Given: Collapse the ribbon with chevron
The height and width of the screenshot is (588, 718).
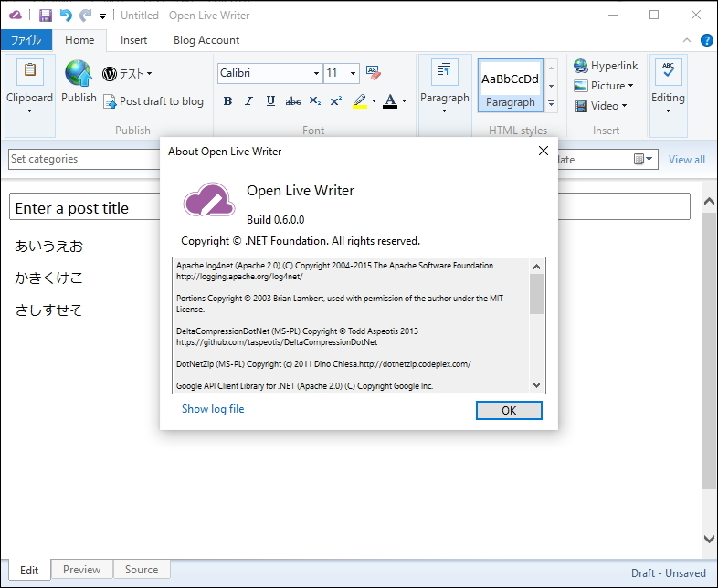Looking at the screenshot, I should [687, 40].
